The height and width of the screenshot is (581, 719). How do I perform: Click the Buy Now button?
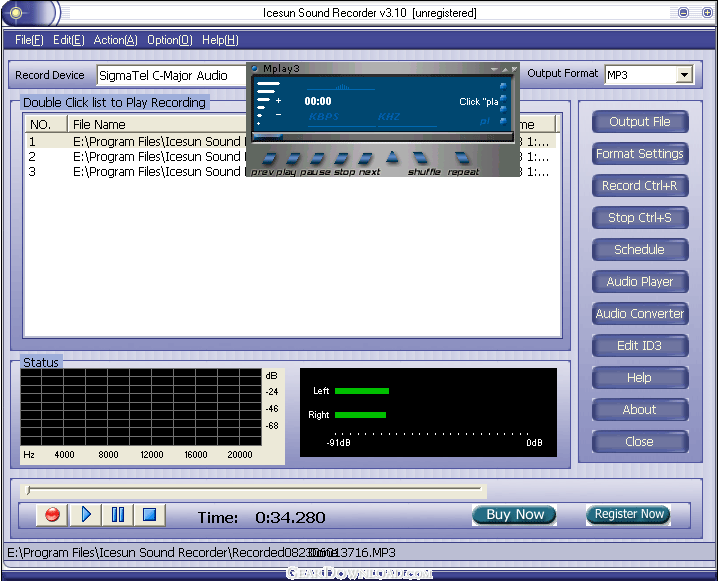point(514,515)
